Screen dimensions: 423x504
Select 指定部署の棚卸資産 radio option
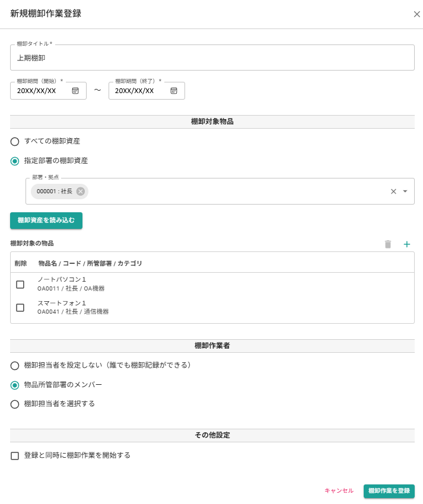click(15, 161)
